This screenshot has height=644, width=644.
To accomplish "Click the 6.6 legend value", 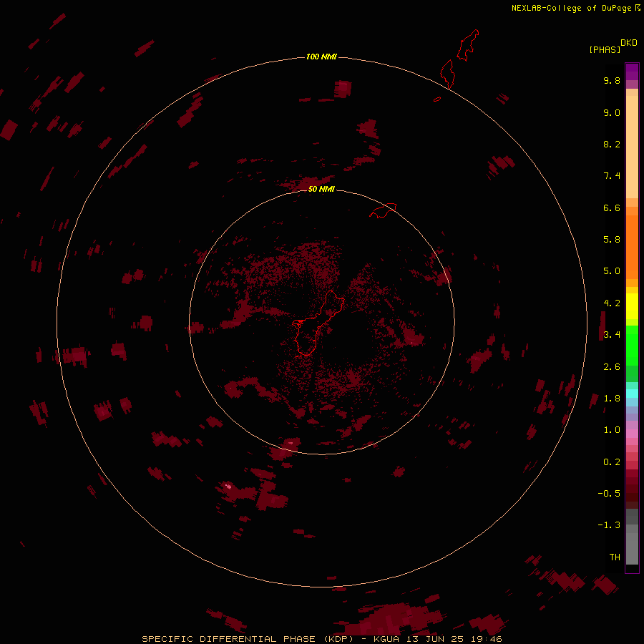I will 612,208.
